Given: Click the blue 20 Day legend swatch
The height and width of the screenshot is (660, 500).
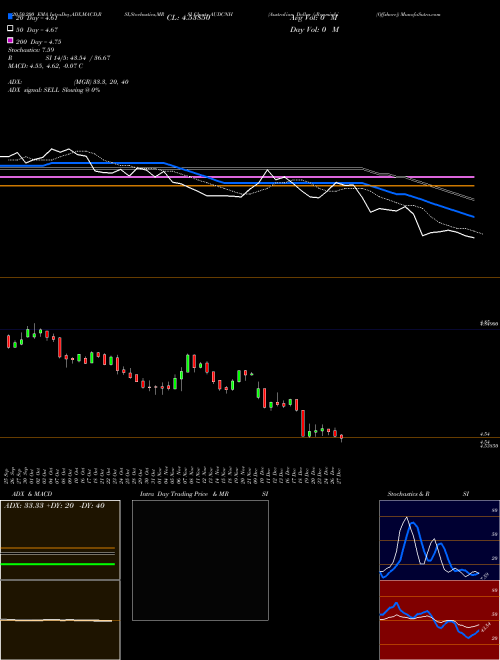Looking at the screenshot, I should click(10, 17).
